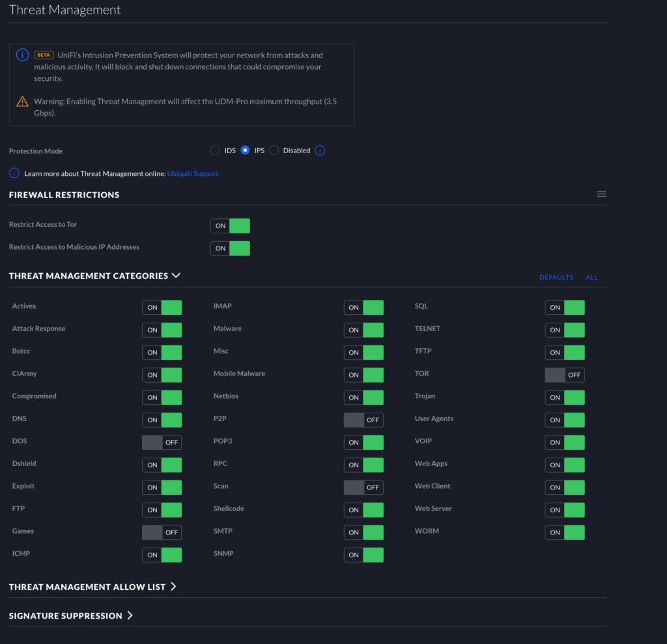This screenshot has width=667, height=644.
Task: Turn off Restrict Access to Tor
Action: pos(230,226)
